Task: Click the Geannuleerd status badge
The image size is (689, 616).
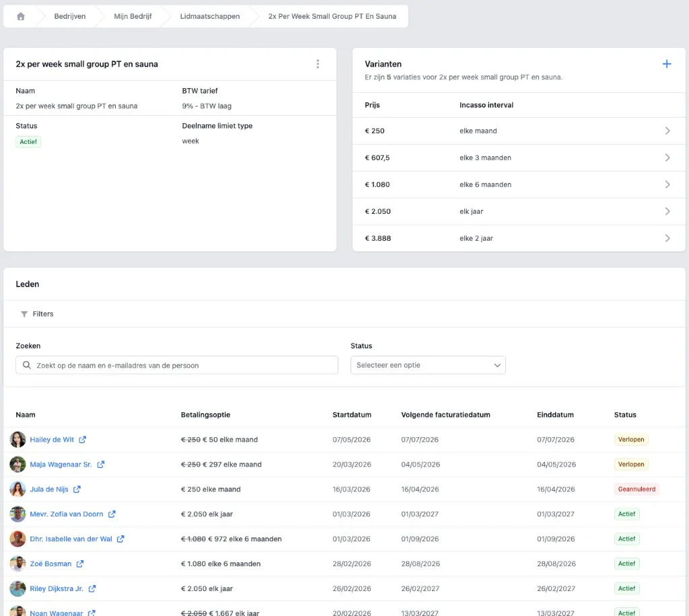Action: [637, 489]
